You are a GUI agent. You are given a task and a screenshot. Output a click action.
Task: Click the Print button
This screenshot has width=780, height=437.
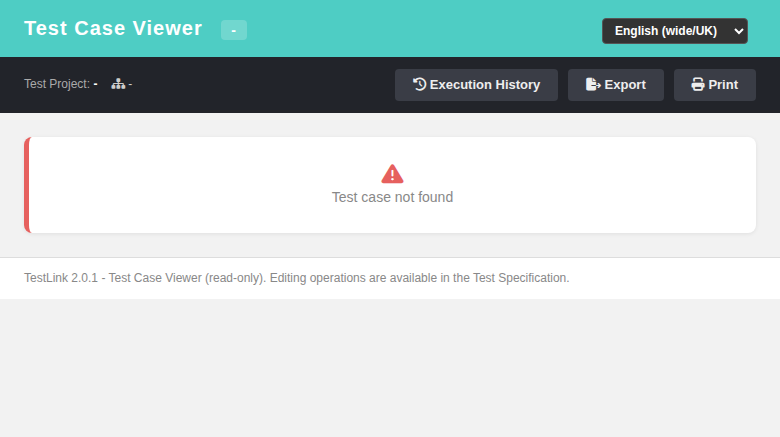(714, 85)
